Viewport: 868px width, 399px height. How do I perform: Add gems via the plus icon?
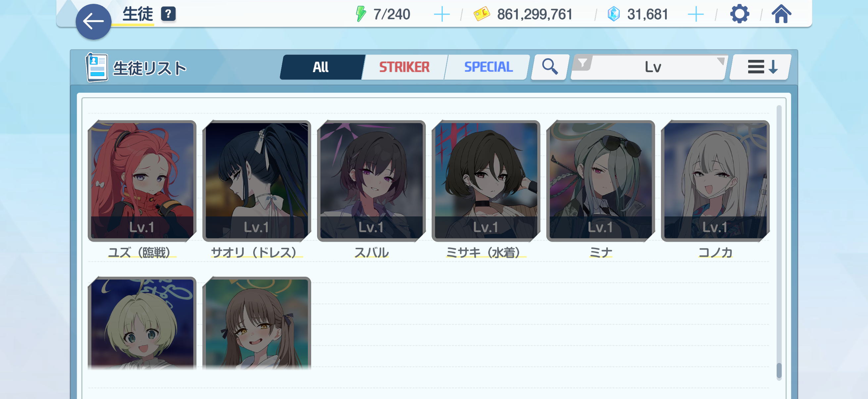click(696, 14)
